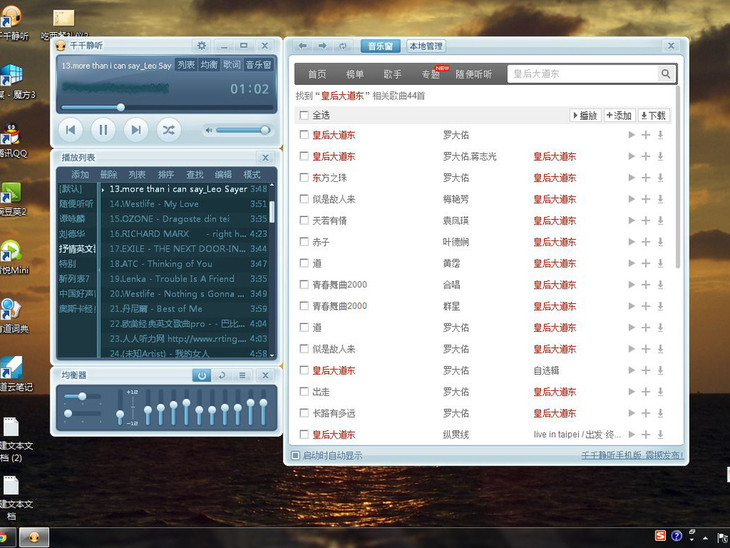Screen dimensions: 730x548
Task: Open the 专题 navigation tab
Action: click(431, 74)
